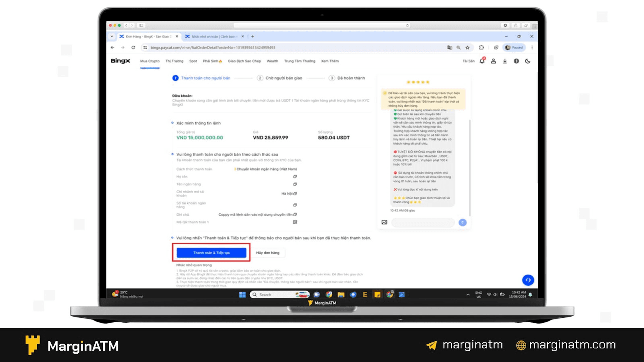The height and width of the screenshot is (362, 644).
Task: Open the language globe icon in BingX header
Action: tap(516, 61)
